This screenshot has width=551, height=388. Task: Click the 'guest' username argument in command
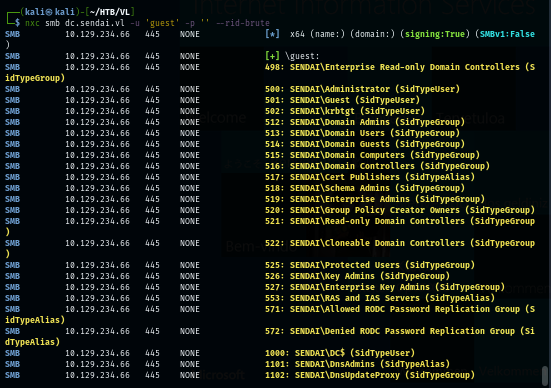(x=162, y=23)
